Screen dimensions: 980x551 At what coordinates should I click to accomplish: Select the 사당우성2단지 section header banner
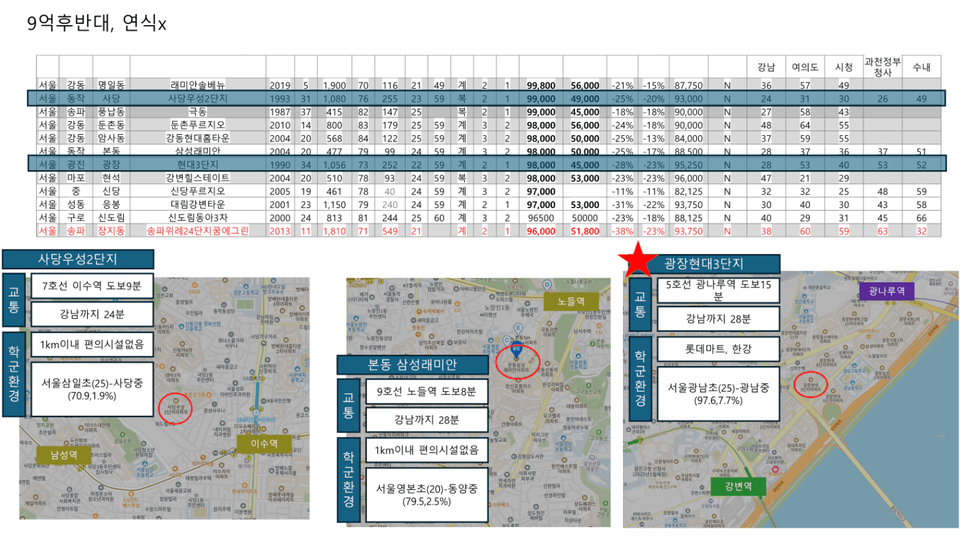coord(78,259)
